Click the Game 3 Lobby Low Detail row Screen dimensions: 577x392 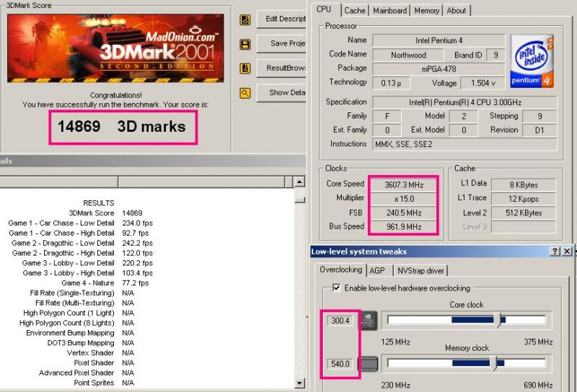pyautogui.click(x=87, y=263)
